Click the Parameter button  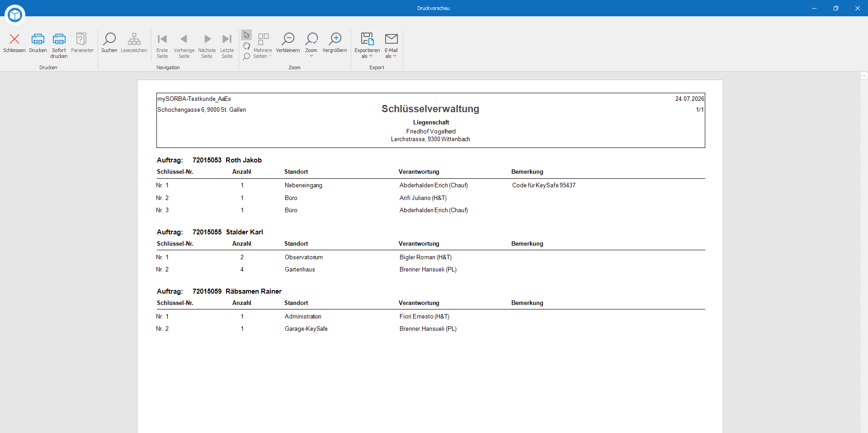(82, 43)
